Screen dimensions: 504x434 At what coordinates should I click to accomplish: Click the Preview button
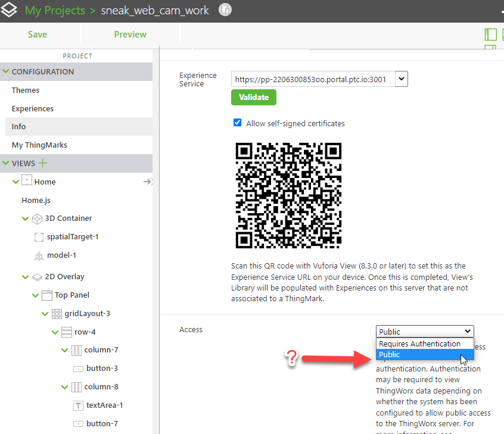coord(130,35)
